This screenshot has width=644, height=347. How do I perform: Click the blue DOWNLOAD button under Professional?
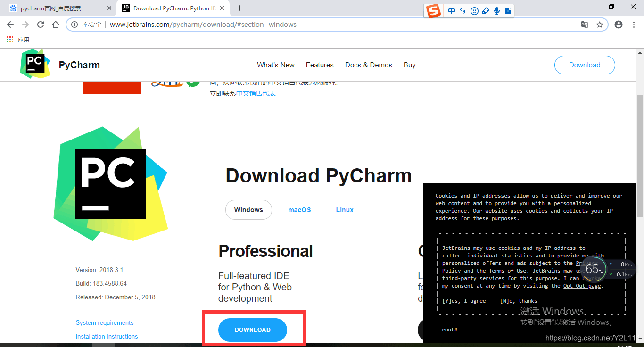[x=253, y=330]
